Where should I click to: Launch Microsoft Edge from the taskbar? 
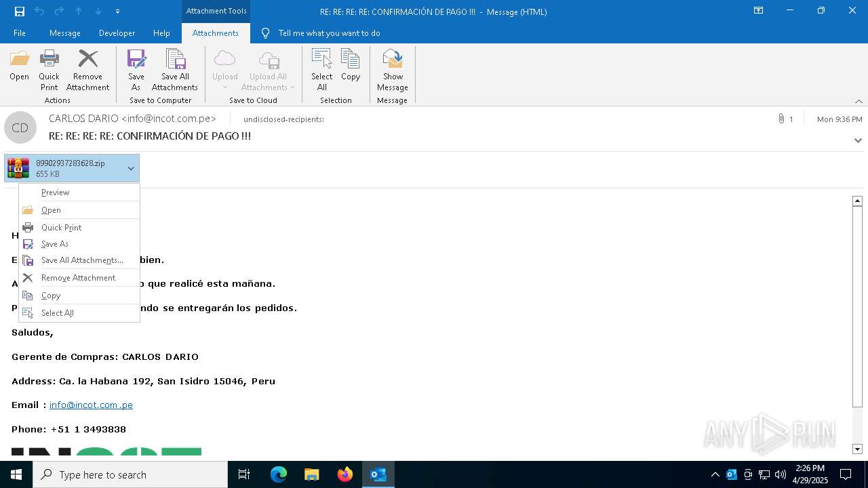coord(279,474)
